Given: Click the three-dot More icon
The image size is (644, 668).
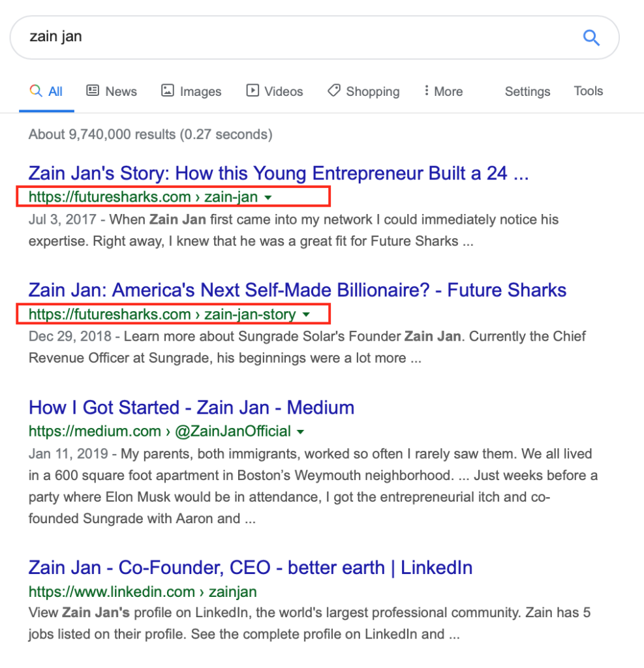Looking at the screenshot, I should [426, 90].
